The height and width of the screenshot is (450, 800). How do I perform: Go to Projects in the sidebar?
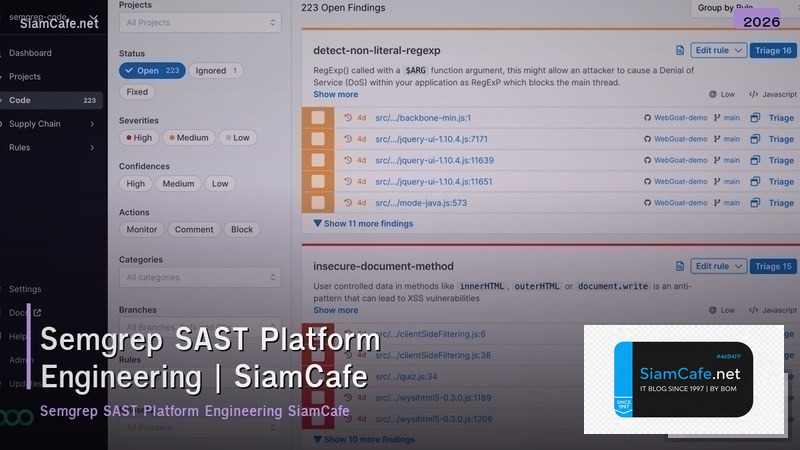[24, 77]
